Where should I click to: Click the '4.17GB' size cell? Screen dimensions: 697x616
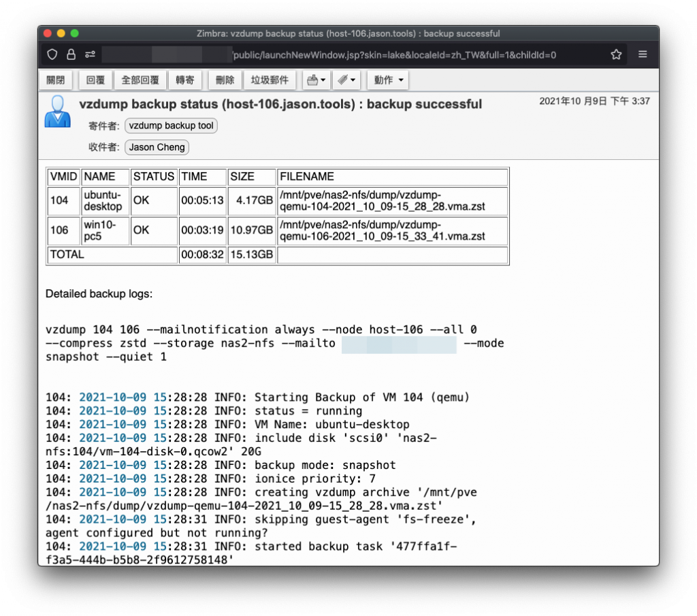pyautogui.click(x=252, y=200)
